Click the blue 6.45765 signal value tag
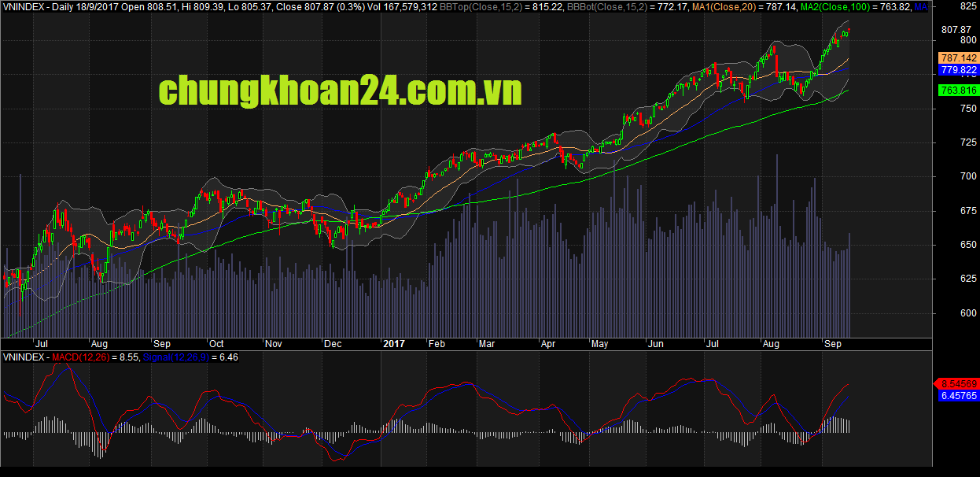Image resolution: width=980 pixels, height=477 pixels. [x=958, y=395]
